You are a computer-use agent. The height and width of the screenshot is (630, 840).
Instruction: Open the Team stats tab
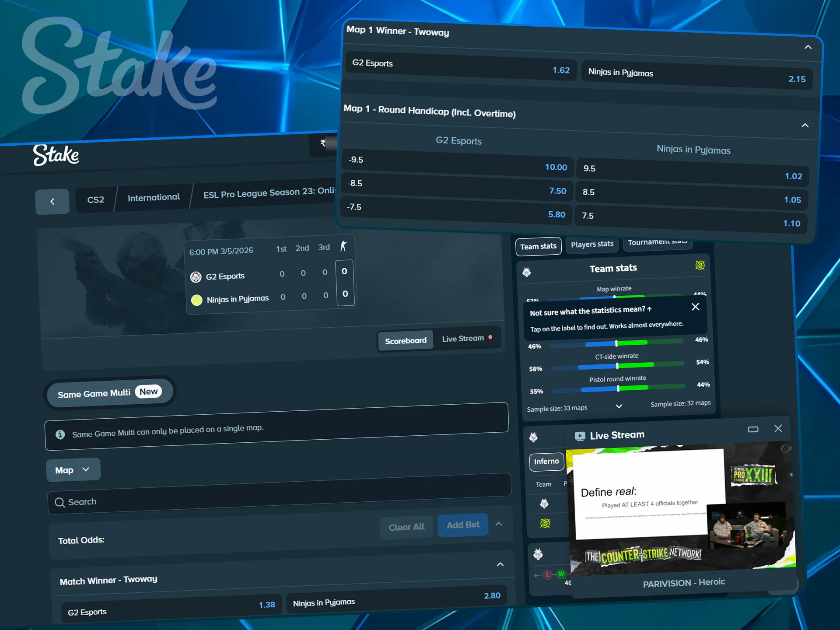(x=538, y=246)
